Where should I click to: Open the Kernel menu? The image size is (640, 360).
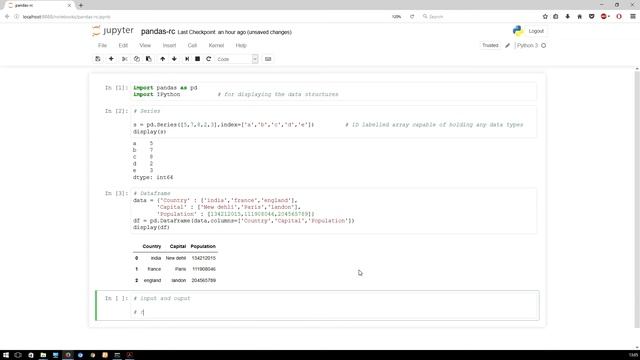(216, 45)
